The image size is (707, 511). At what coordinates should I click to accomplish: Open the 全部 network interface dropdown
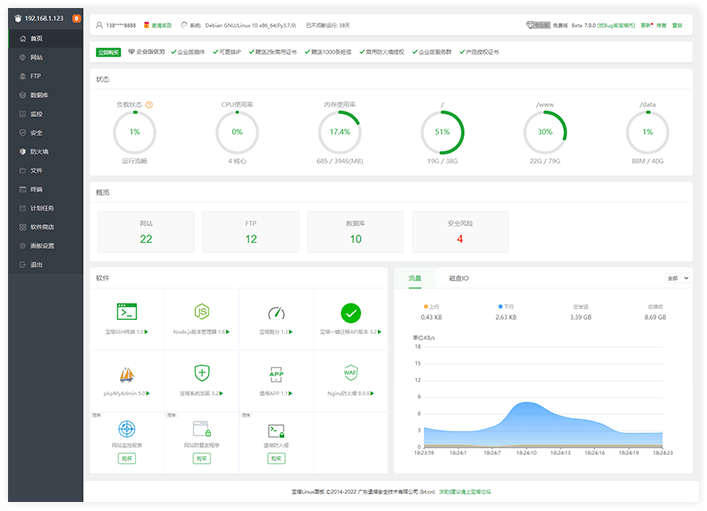pyautogui.click(x=677, y=277)
